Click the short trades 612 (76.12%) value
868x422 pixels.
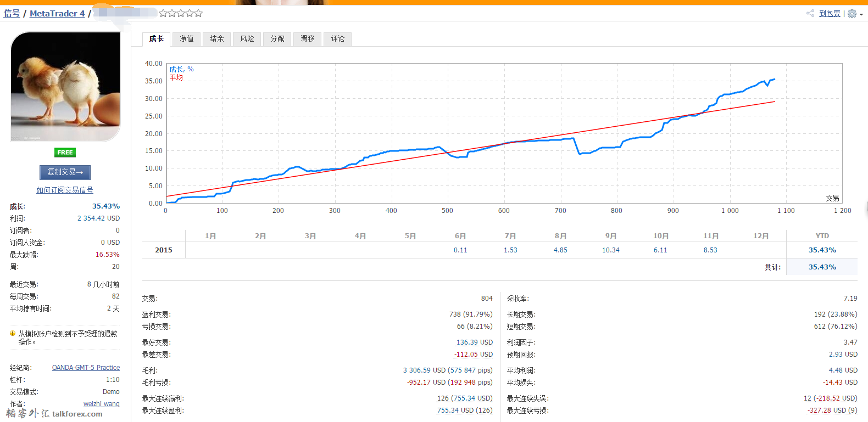836,327
